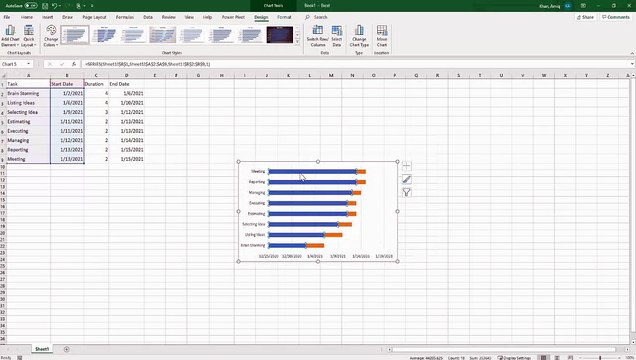Click the Chart Filters funnel button

pos(406,193)
